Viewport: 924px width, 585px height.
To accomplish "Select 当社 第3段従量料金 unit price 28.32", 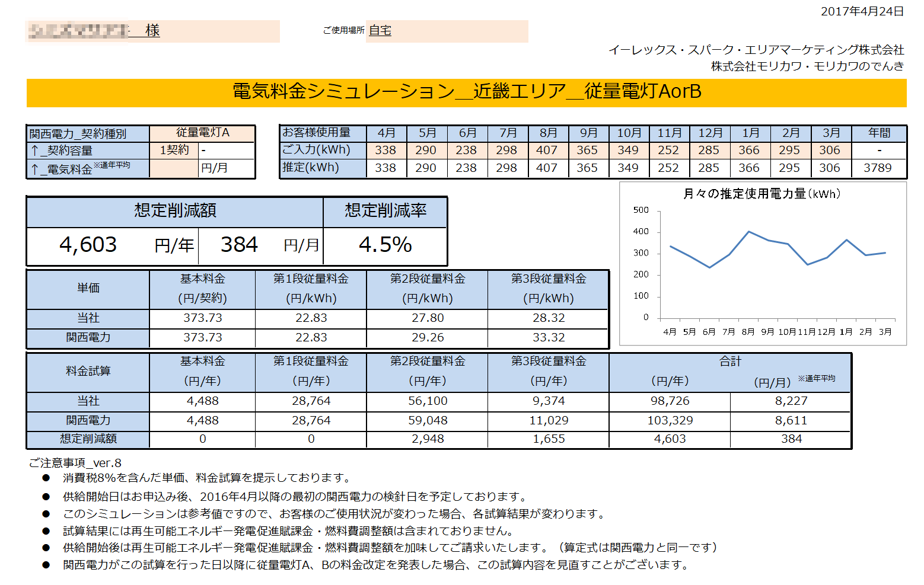I will click(549, 318).
